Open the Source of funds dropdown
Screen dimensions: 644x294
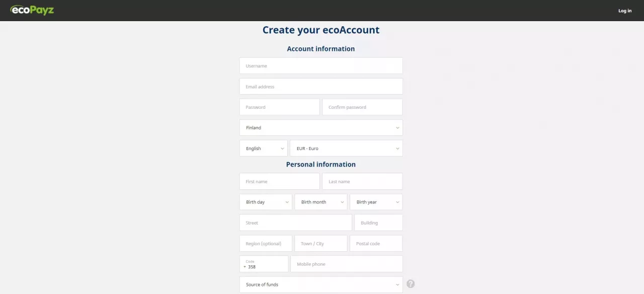coord(321,285)
